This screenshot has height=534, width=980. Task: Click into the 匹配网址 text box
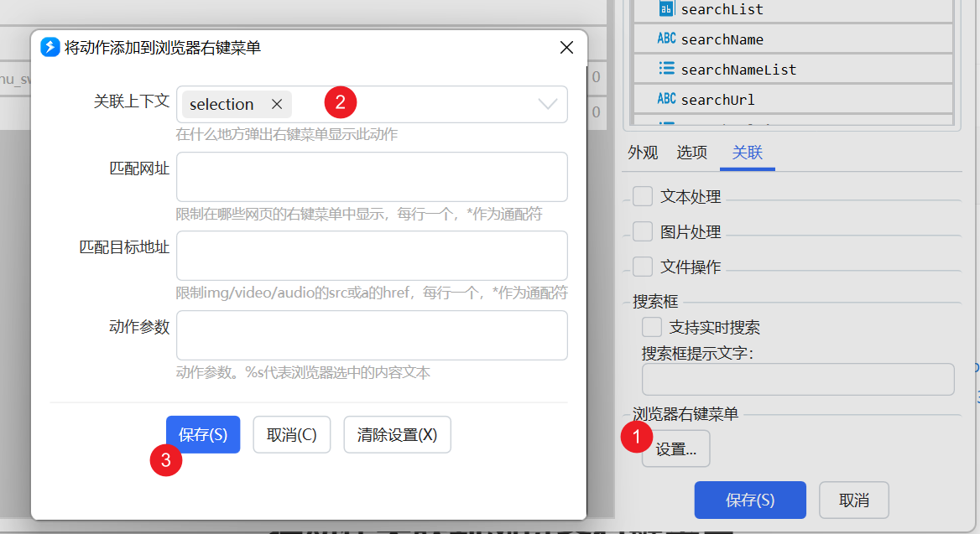click(x=372, y=177)
